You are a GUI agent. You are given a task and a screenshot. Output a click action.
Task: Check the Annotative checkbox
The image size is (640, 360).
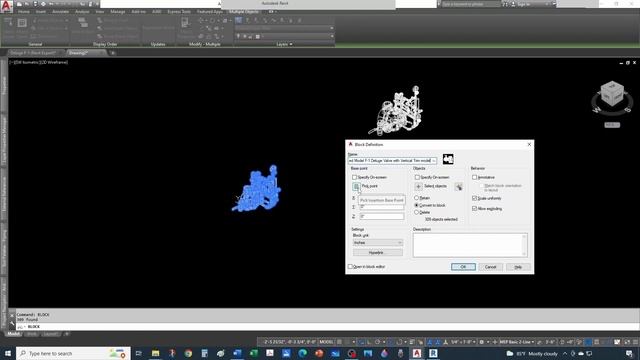(x=474, y=177)
